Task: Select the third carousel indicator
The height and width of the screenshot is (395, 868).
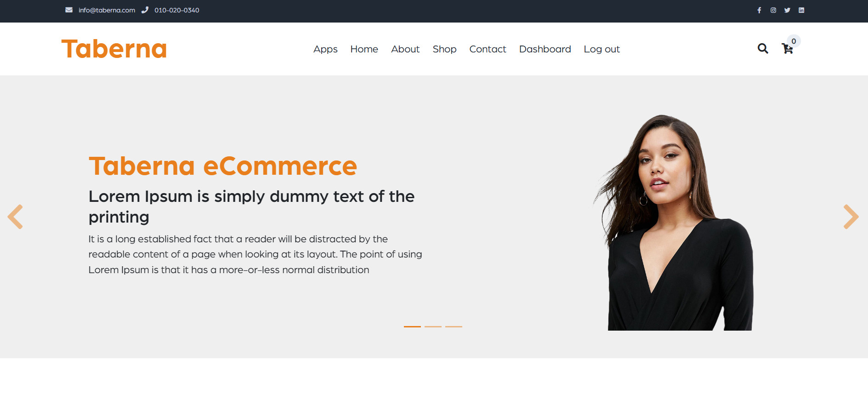Action: coord(454,326)
